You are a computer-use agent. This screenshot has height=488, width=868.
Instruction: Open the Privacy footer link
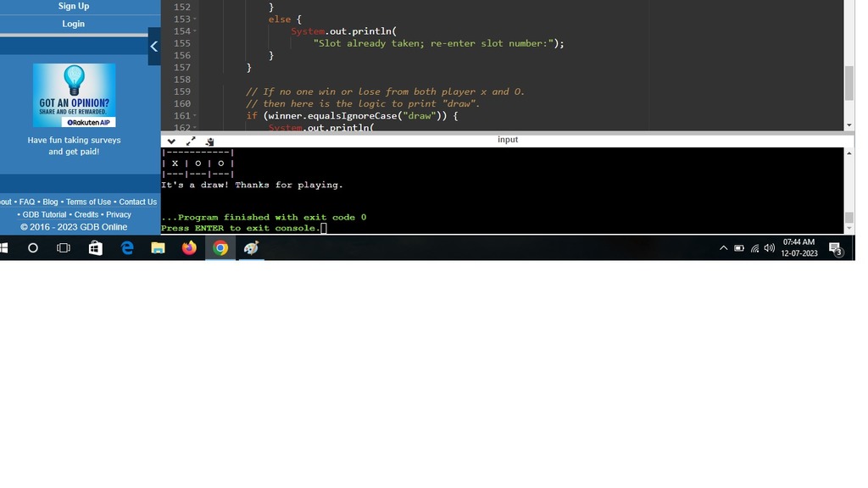[119, 214]
